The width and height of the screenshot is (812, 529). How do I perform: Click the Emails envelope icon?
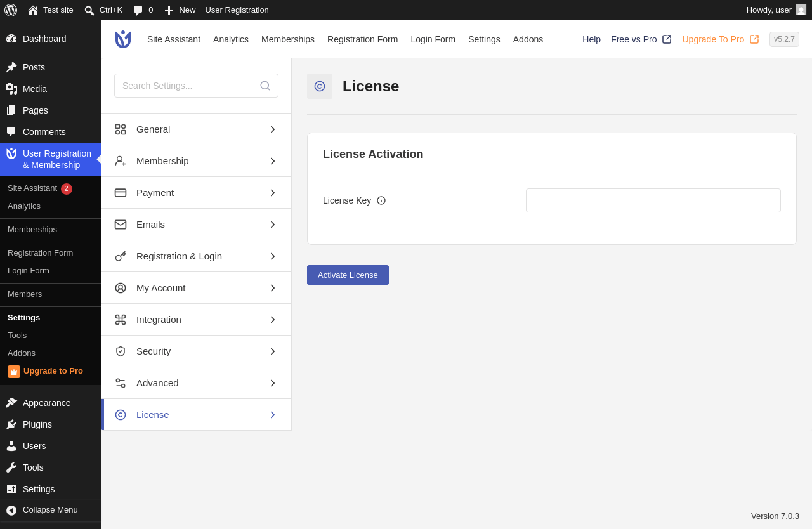[121, 225]
